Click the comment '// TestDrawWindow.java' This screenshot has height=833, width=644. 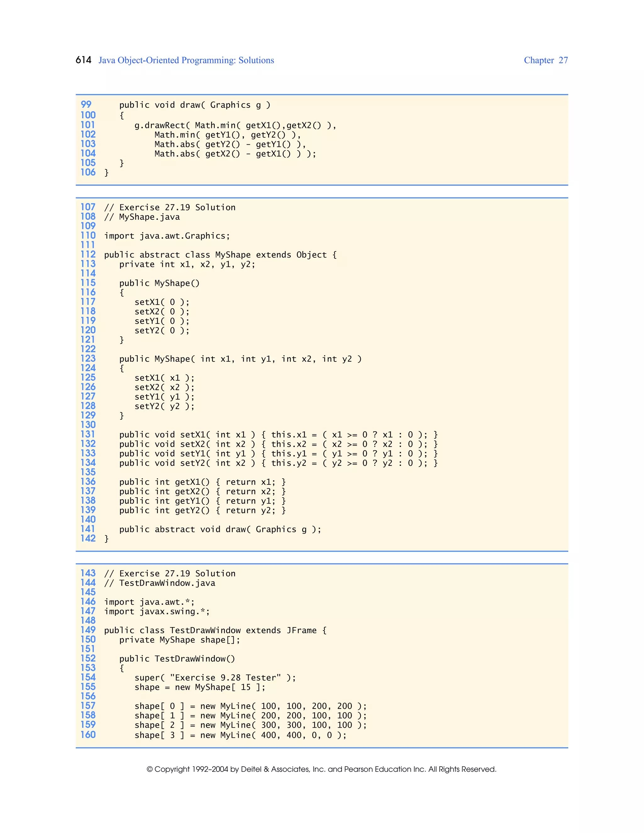tap(159, 583)
